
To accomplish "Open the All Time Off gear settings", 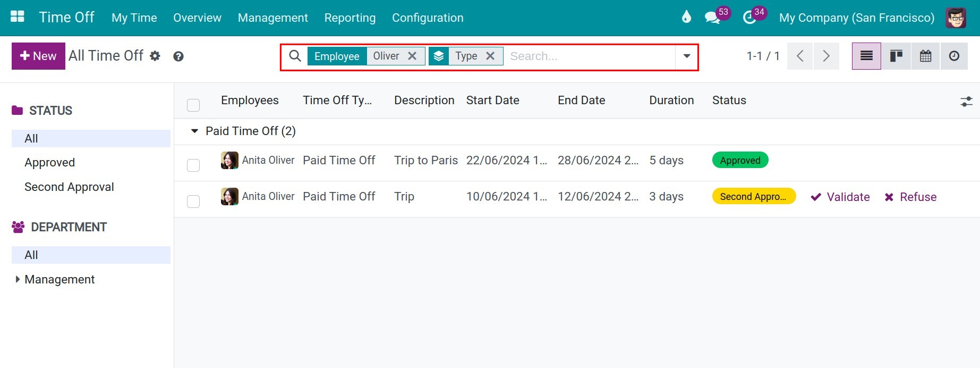I will pos(155,56).
